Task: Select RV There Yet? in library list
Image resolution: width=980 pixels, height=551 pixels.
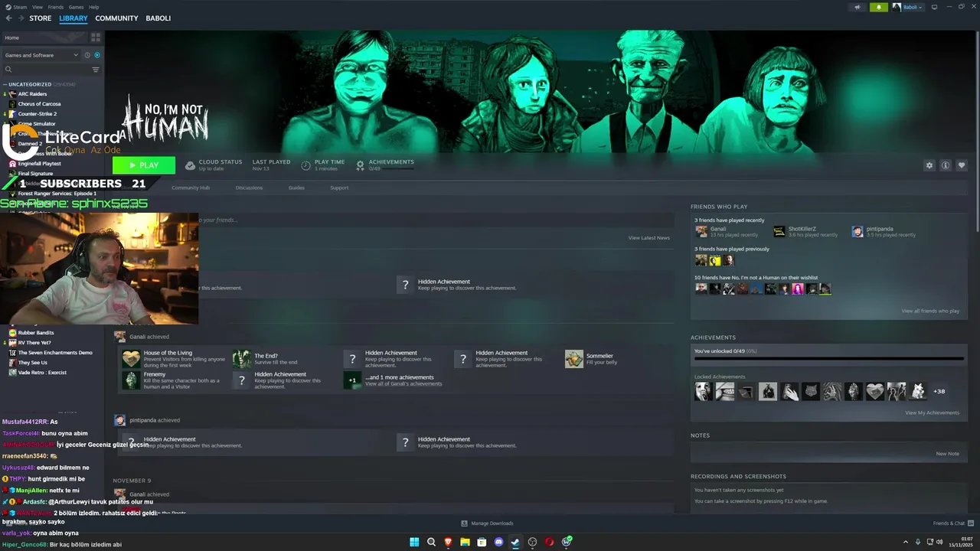Action: pos(34,343)
